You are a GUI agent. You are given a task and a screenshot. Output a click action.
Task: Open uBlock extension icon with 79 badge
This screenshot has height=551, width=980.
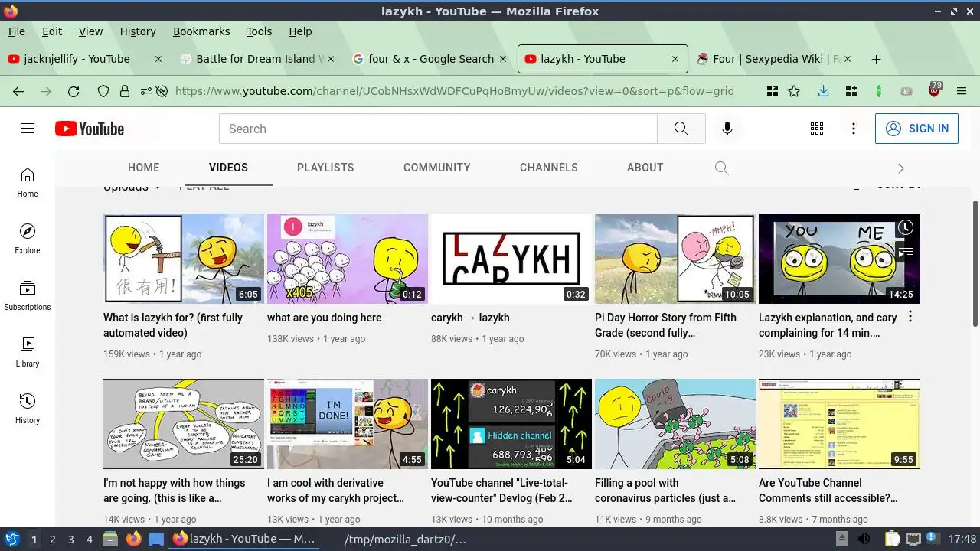point(934,90)
